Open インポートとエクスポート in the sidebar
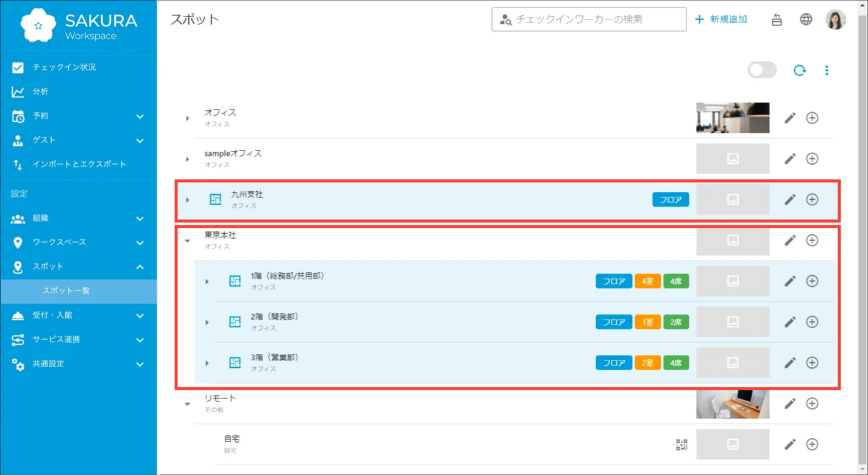The height and width of the screenshot is (475, 868). pyautogui.click(x=79, y=164)
